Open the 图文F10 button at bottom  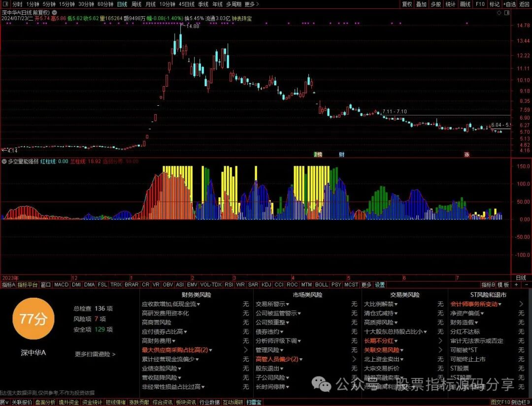click(501, 402)
